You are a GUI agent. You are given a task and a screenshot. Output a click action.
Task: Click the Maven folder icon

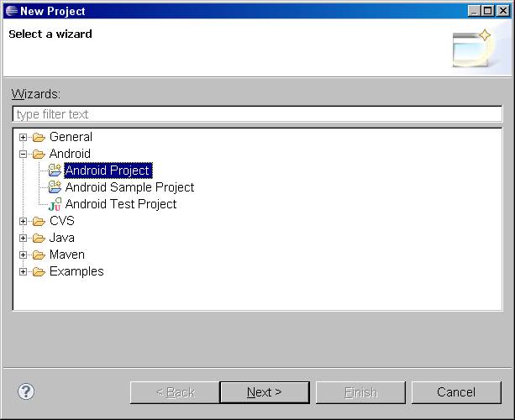(39, 255)
